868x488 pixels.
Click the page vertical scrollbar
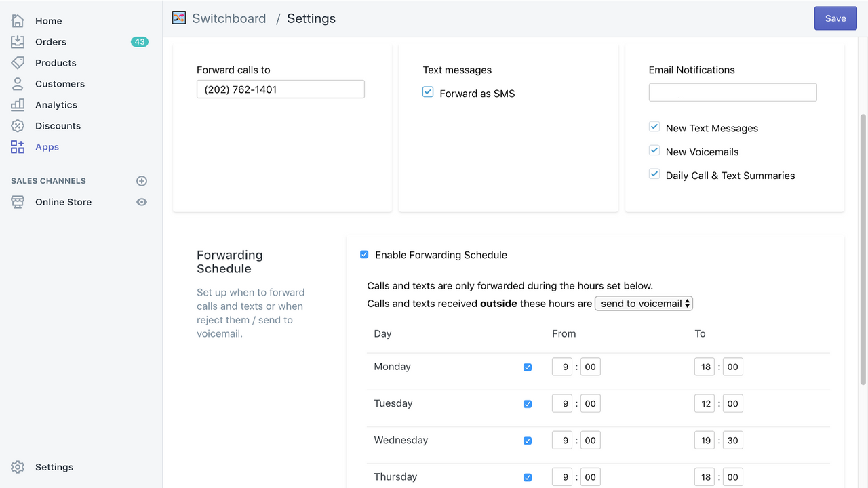[863, 249]
